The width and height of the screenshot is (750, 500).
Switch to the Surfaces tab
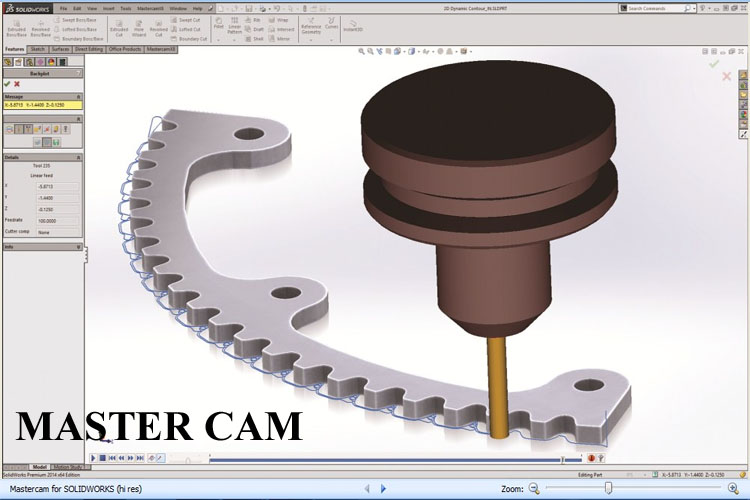(x=61, y=49)
